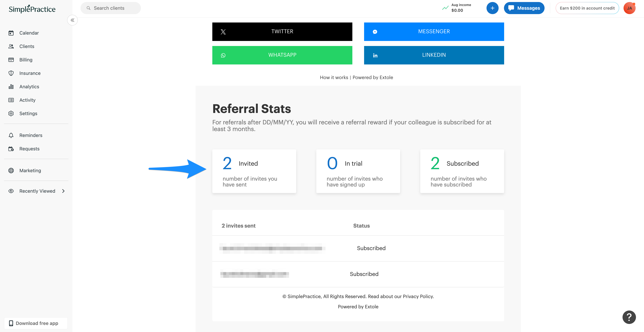Share via the WHATSAPP button
Screen dimensions: 644x332
(282, 55)
